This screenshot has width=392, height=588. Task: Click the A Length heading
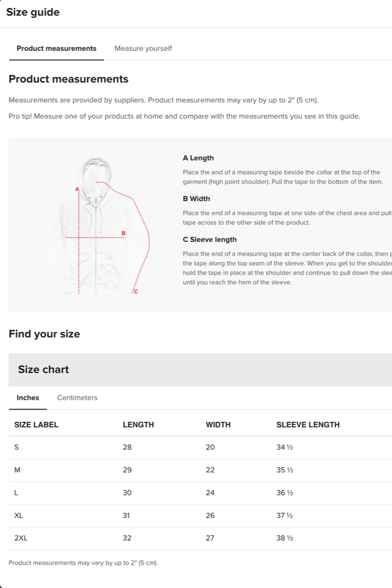click(198, 158)
